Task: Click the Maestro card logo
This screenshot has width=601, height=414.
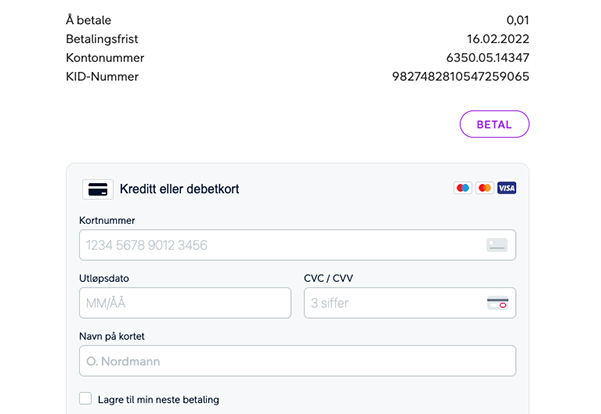Action: click(x=463, y=188)
